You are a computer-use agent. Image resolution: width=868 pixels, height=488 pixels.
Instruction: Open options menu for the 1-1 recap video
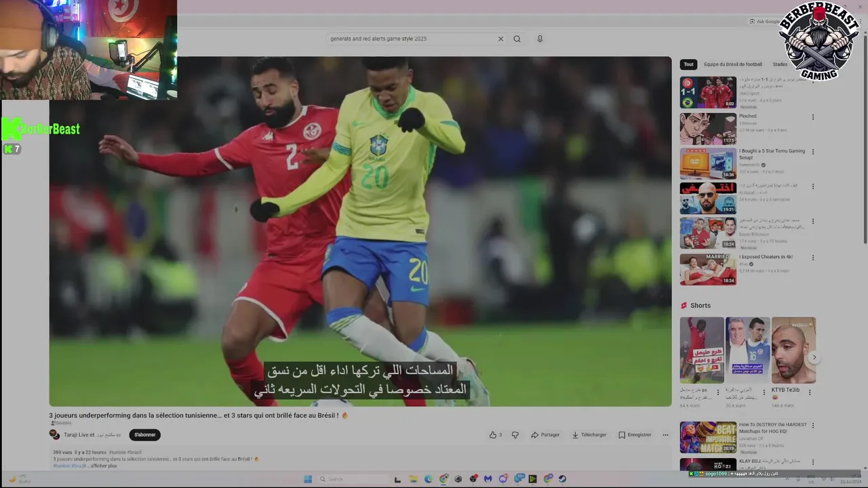(x=813, y=81)
